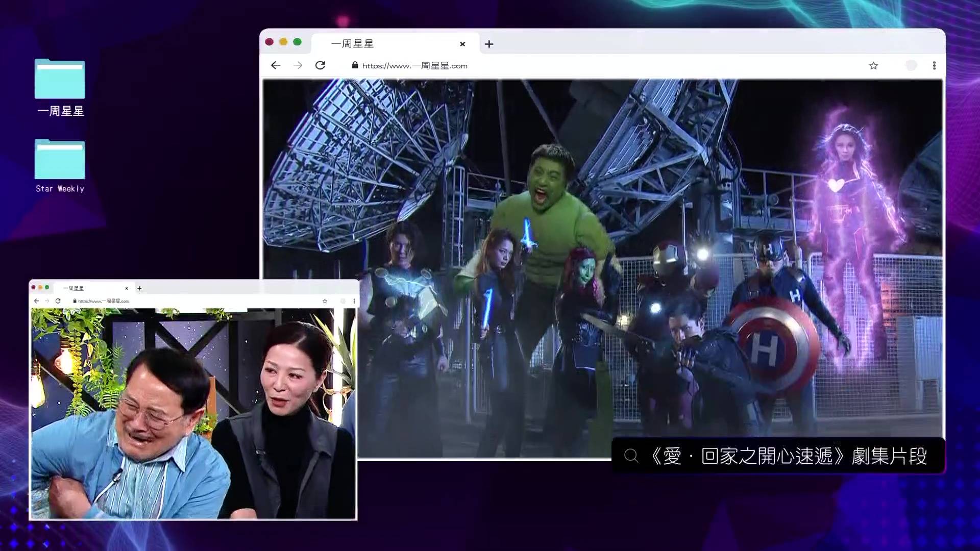Click the profile circle in small browser window
The image size is (980, 551).
(x=343, y=301)
